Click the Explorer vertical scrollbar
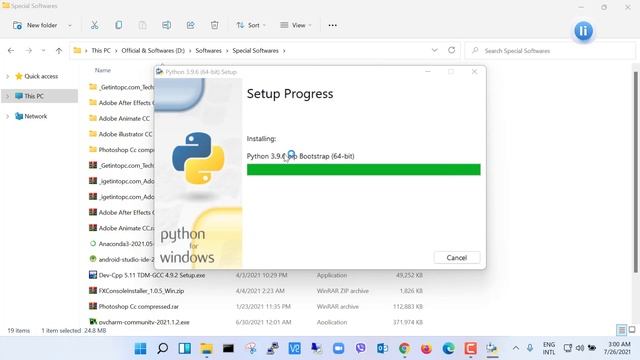This screenshot has height=360, width=640. coord(635,171)
